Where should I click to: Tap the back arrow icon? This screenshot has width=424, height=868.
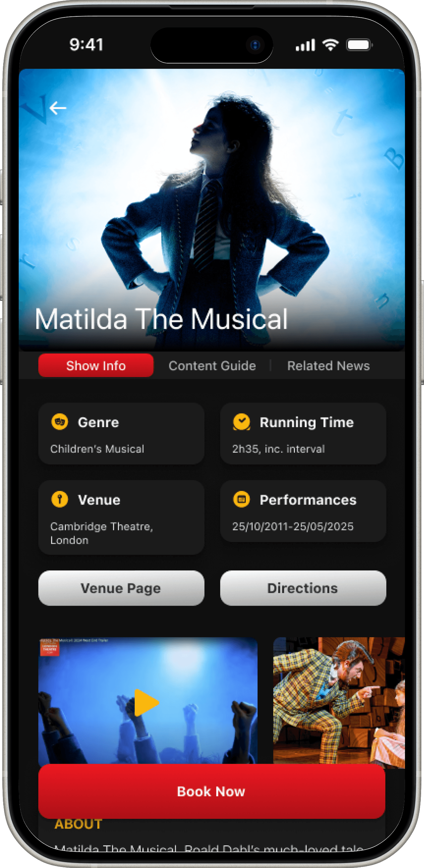pos(58,108)
